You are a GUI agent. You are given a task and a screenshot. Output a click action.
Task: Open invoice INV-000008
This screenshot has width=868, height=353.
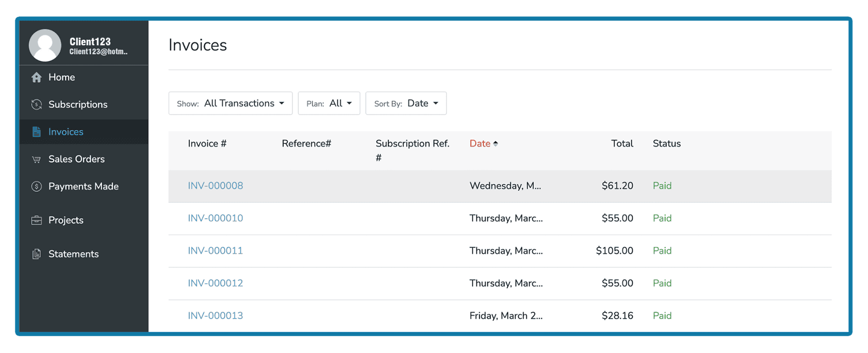215,186
